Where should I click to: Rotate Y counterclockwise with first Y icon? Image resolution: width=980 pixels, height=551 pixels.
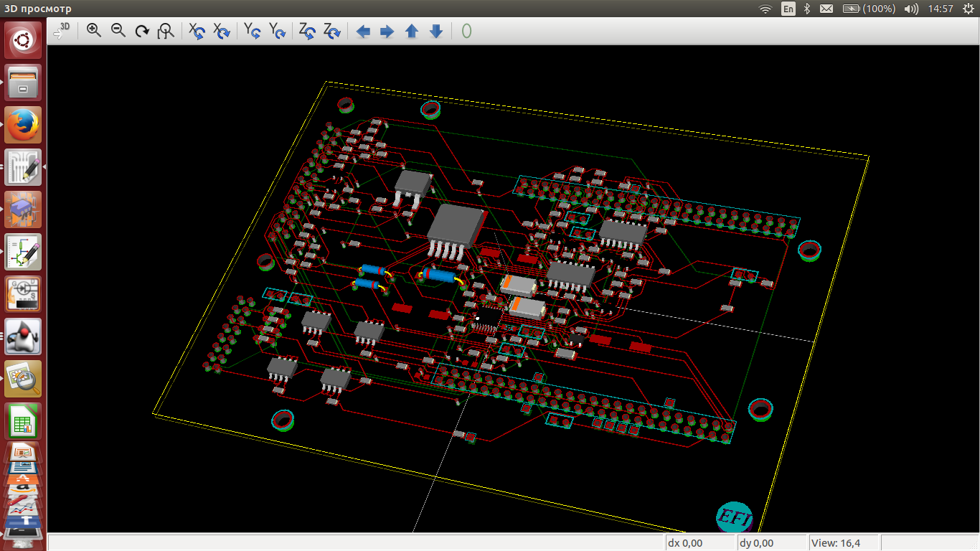click(x=253, y=31)
